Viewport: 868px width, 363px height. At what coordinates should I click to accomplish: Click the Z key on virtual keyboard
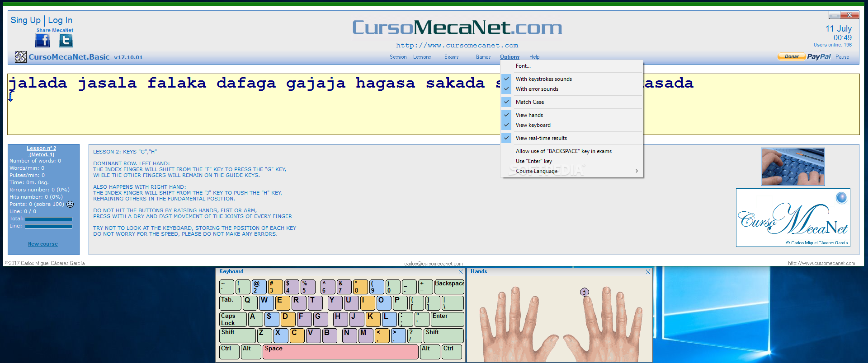click(x=264, y=335)
